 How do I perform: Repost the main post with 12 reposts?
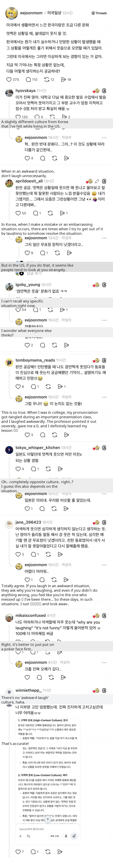47,80
